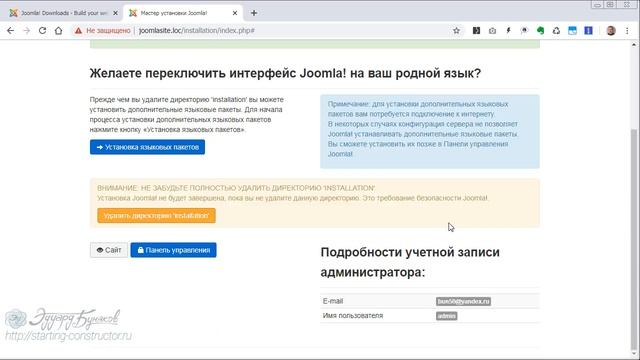Click 'Установка языковых пакетов' button
This screenshot has width=640, height=360.
147,147
